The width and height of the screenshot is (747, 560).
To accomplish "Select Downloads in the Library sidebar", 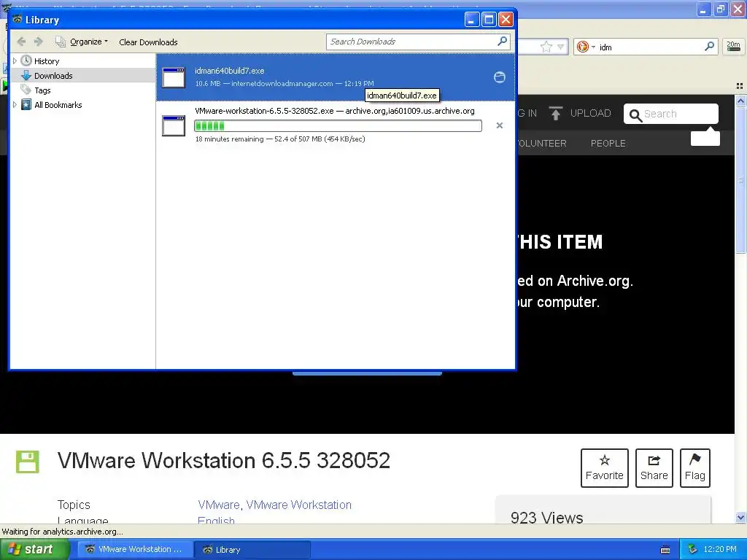I will (x=53, y=76).
